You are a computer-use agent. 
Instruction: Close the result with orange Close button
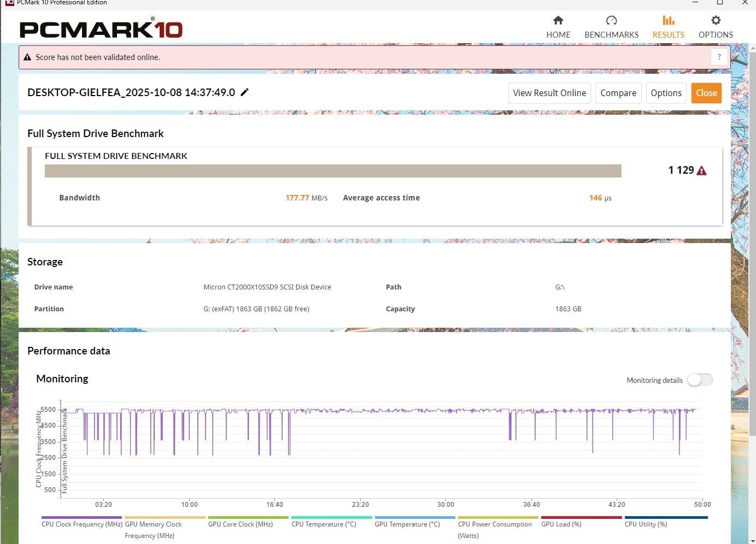[706, 93]
